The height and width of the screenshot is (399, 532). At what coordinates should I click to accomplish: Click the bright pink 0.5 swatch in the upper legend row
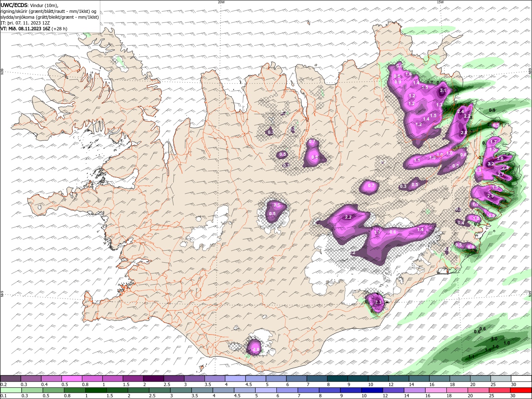[x=72, y=379]
